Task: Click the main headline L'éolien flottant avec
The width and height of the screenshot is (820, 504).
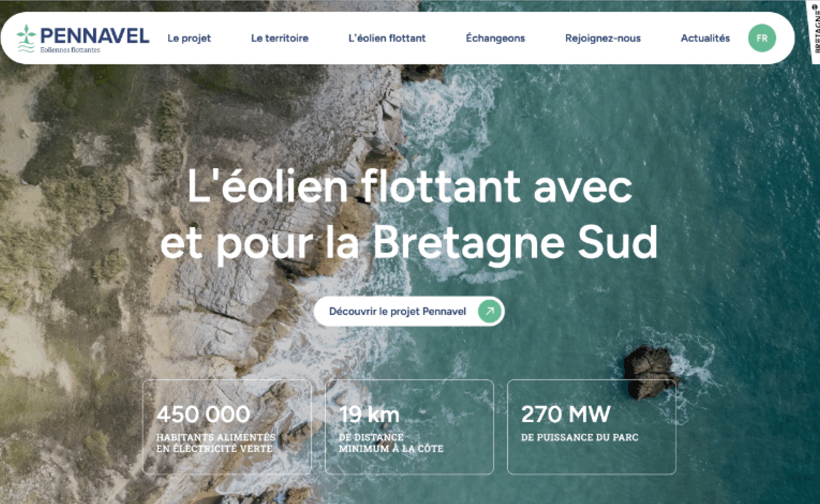Action: tap(410, 186)
